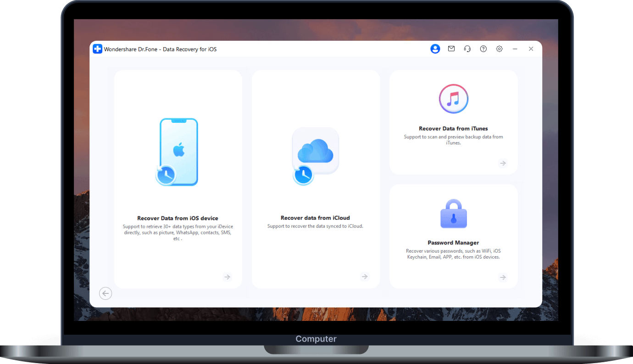The height and width of the screenshot is (364, 633).
Task: Open the user account profile icon
Action: 435,49
